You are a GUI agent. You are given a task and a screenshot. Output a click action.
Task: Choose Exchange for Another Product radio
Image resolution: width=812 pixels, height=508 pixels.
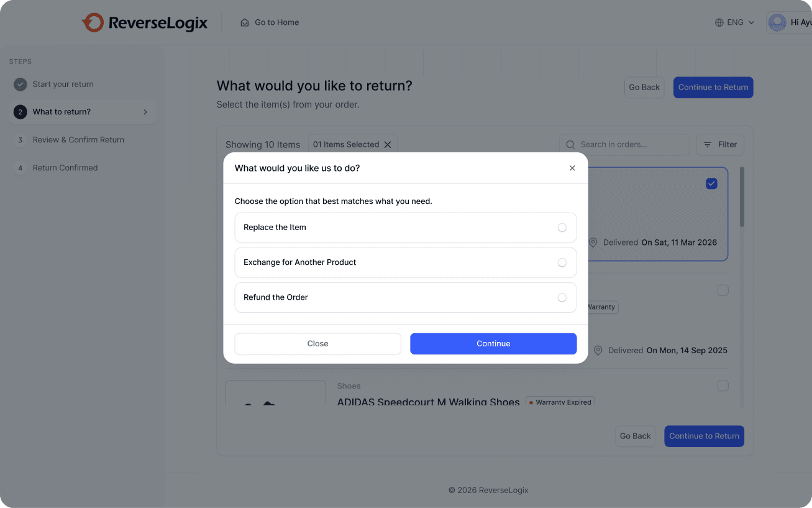point(562,262)
